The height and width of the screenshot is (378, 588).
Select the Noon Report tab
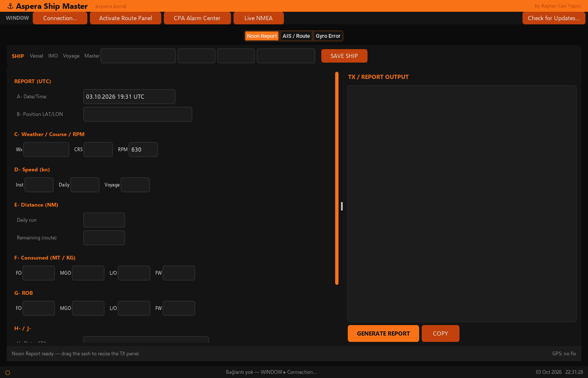262,36
